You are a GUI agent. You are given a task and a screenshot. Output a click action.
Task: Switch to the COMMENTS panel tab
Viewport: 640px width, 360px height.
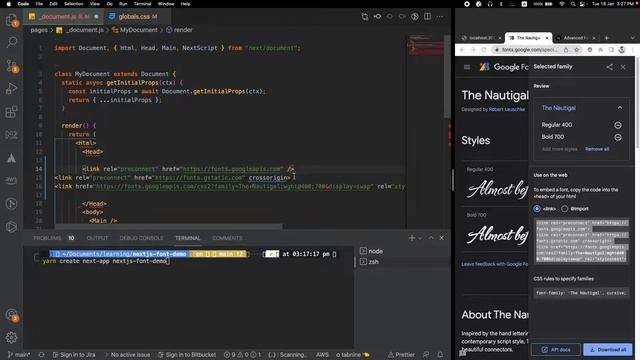(227, 238)
